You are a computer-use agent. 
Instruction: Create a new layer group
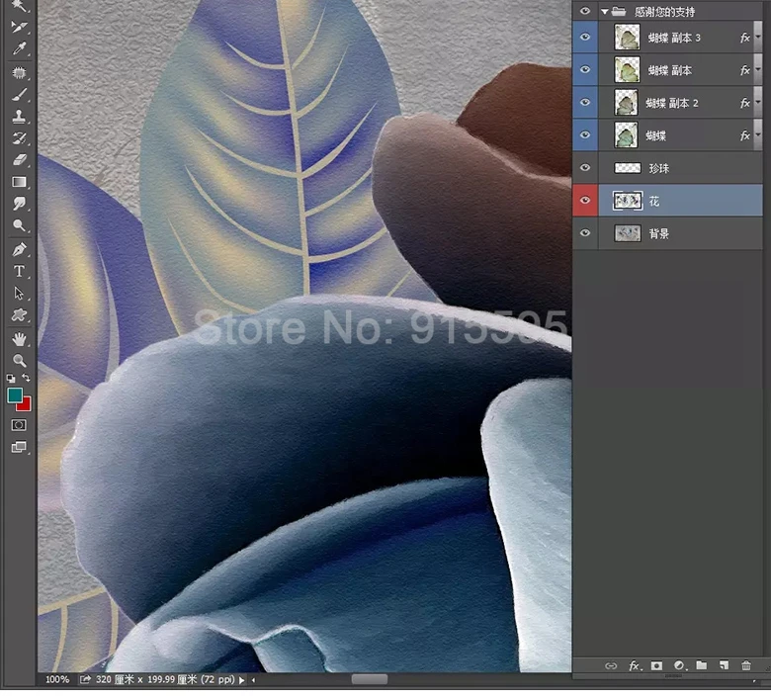tap(702, 665)
